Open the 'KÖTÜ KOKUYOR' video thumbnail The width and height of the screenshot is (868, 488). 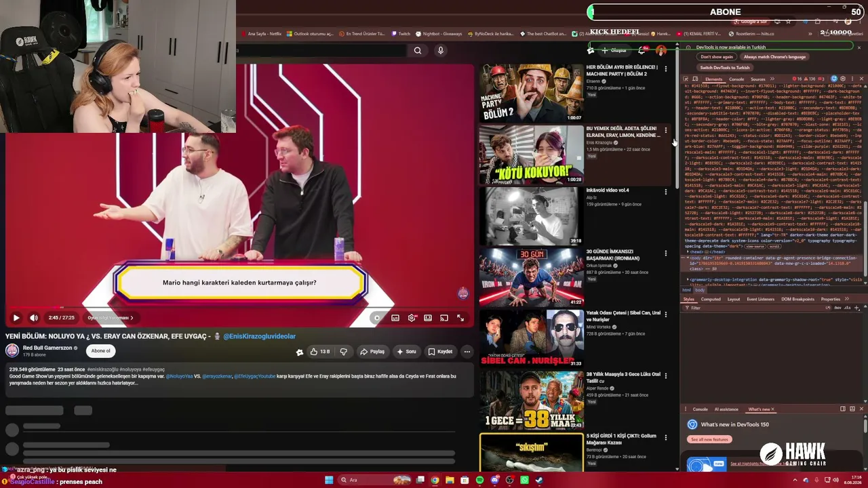[532, 155]
